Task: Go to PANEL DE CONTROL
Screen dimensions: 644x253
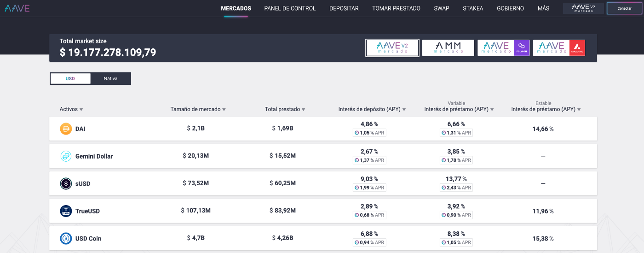Action: point(290,8)
